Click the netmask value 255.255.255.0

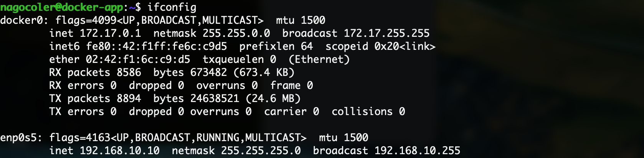point(261,151)
